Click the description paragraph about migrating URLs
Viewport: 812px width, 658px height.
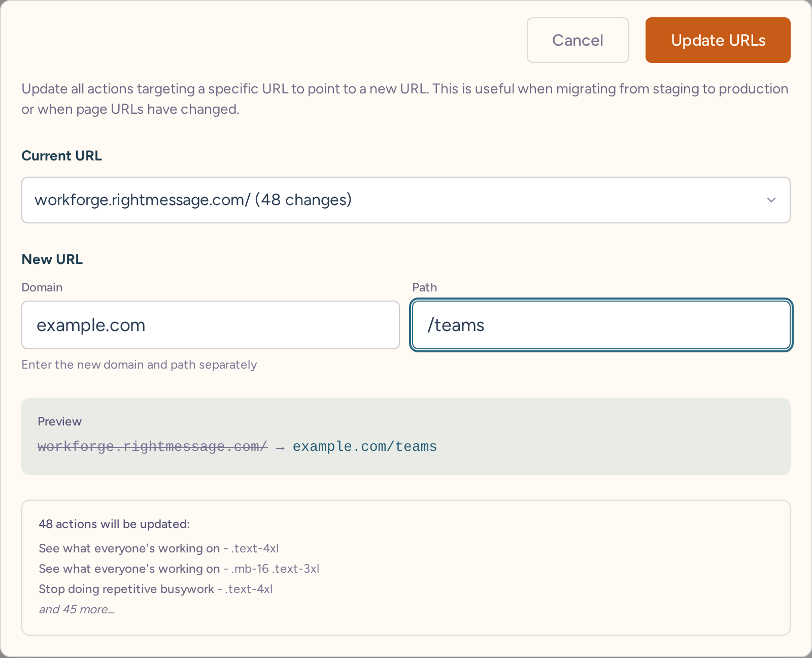tap(405, 99)
